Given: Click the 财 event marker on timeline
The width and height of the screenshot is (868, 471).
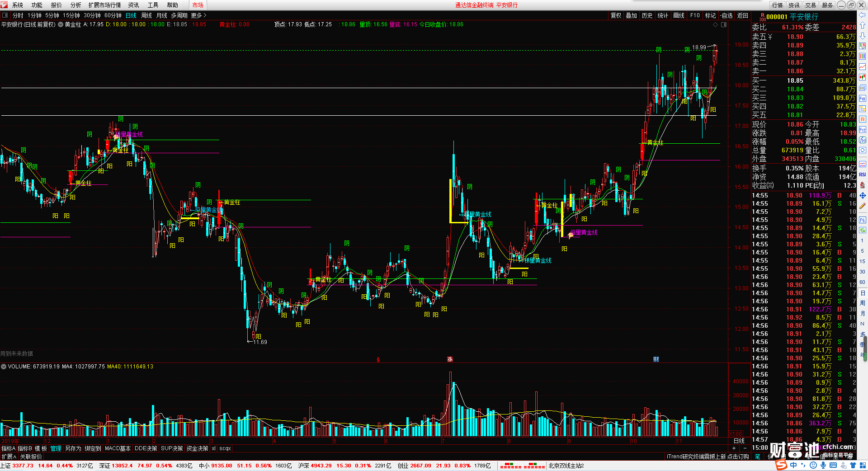Looking at the screenshot, I should (x=656, y=359).
